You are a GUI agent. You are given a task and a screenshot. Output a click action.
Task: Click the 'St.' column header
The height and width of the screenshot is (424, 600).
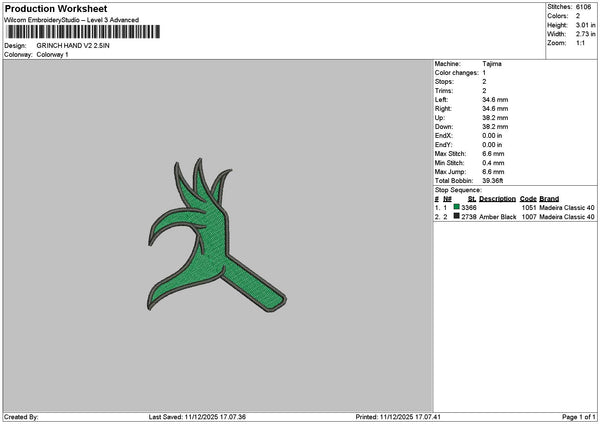tap(472, 199)
